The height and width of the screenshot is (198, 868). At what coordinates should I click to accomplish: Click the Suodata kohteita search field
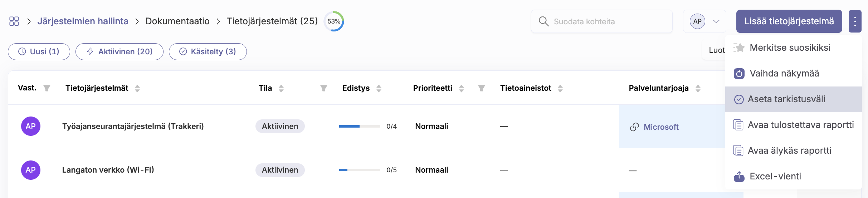pyautogui.click(x=602, y=21)
